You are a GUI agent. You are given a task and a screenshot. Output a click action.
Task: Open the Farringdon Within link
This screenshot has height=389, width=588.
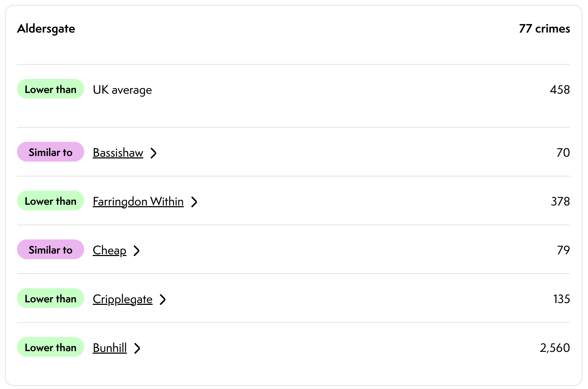click(138, 202)
